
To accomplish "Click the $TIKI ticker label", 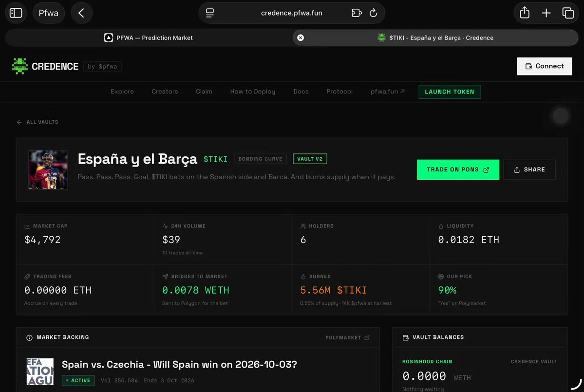I will (215, 159).
